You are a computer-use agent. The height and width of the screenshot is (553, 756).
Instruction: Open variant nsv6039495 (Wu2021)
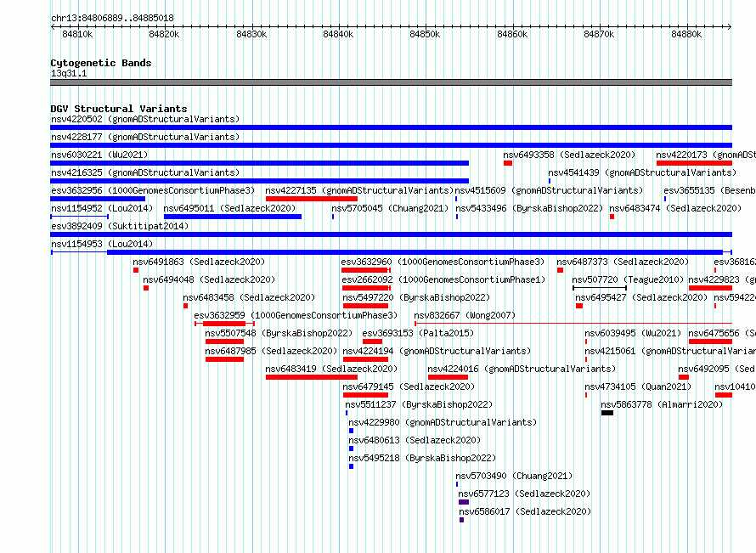pos(633,333)
